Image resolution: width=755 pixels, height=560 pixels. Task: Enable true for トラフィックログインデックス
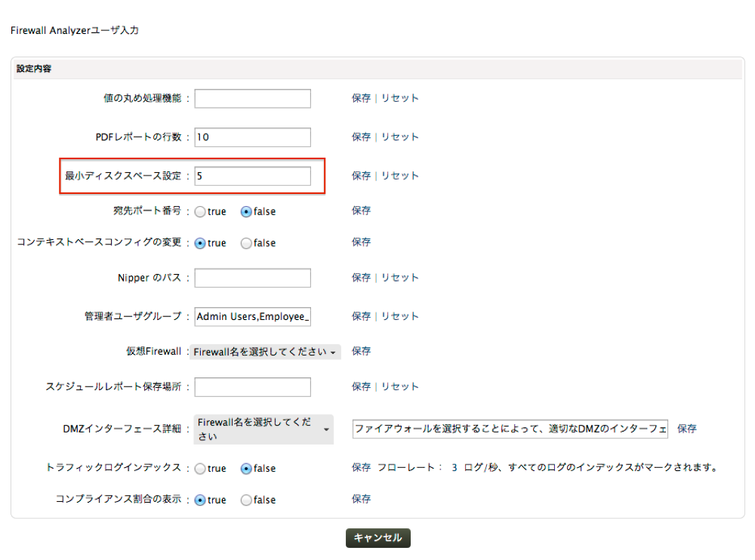[x=200, y=469]
